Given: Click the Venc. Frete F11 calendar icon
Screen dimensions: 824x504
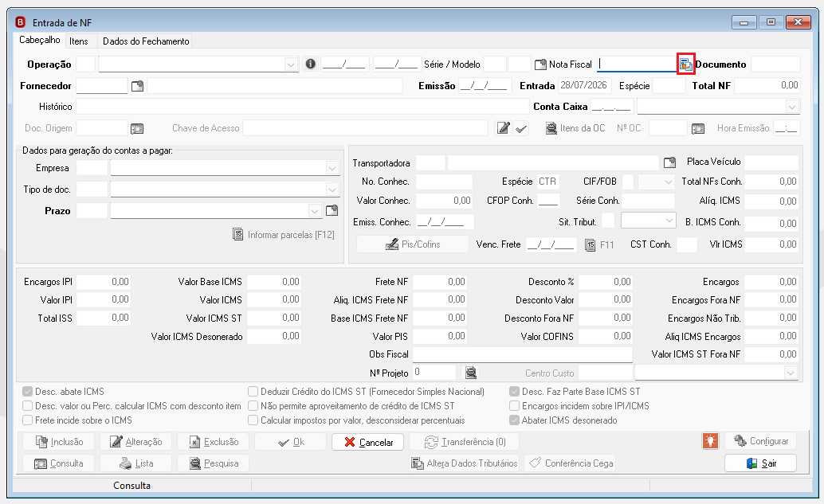Looking at the screenshot, I should [x=591, y=244].
